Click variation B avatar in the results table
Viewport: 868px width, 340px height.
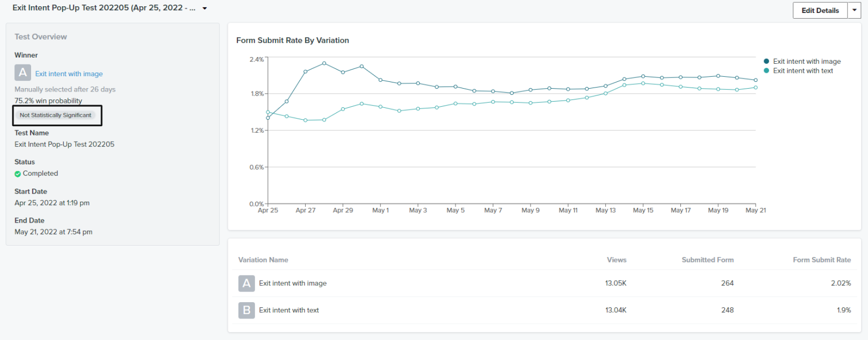pyautogui.click(x=246, y=310)
